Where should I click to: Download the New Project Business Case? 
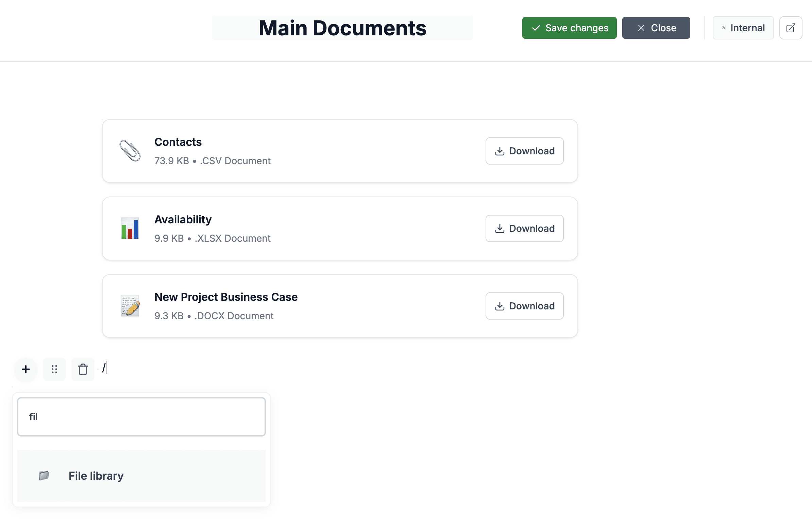(x=524, y=306)
